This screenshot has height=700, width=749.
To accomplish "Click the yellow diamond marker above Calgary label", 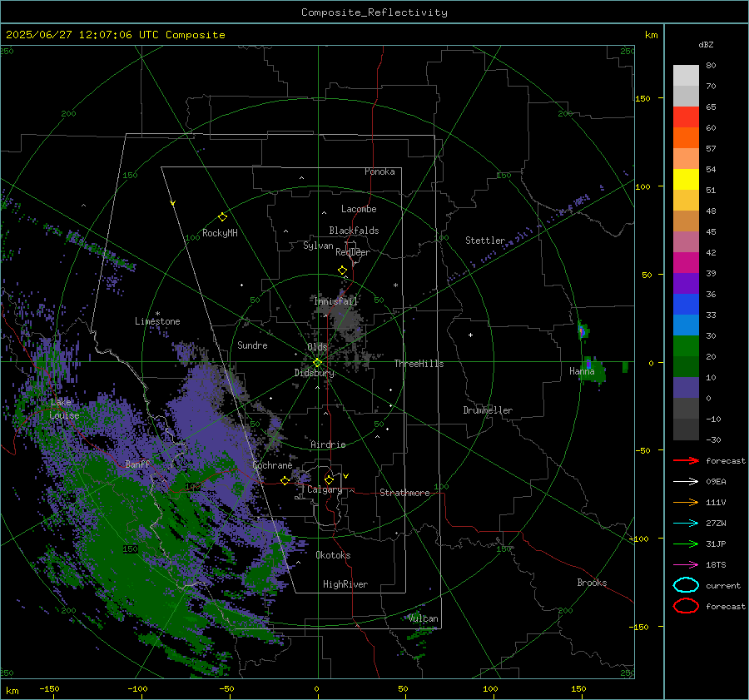I will coord(329,479).
